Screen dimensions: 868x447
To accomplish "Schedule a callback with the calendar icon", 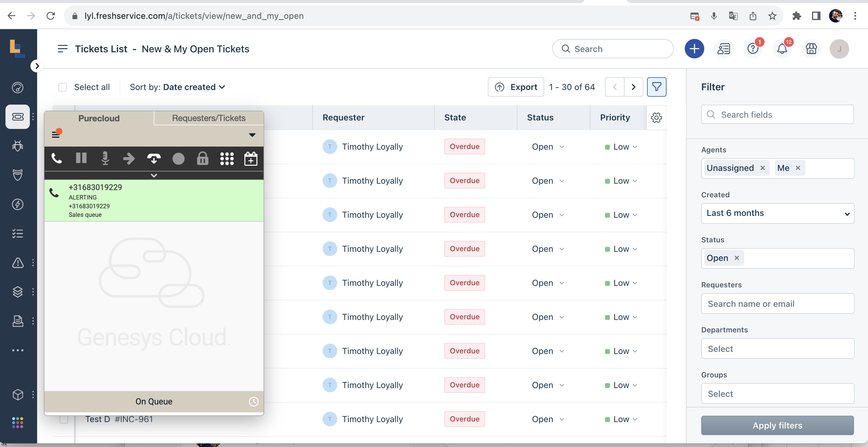I will tap(251, 158).
